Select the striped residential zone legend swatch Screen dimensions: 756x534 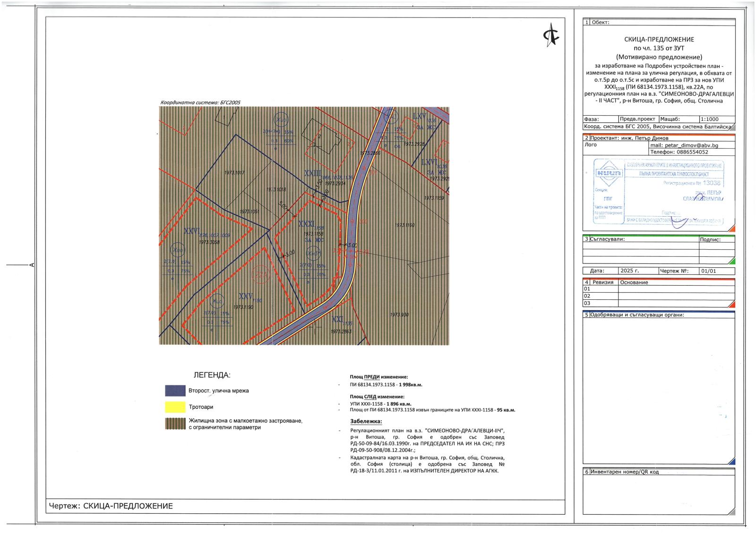click(175, 424)
